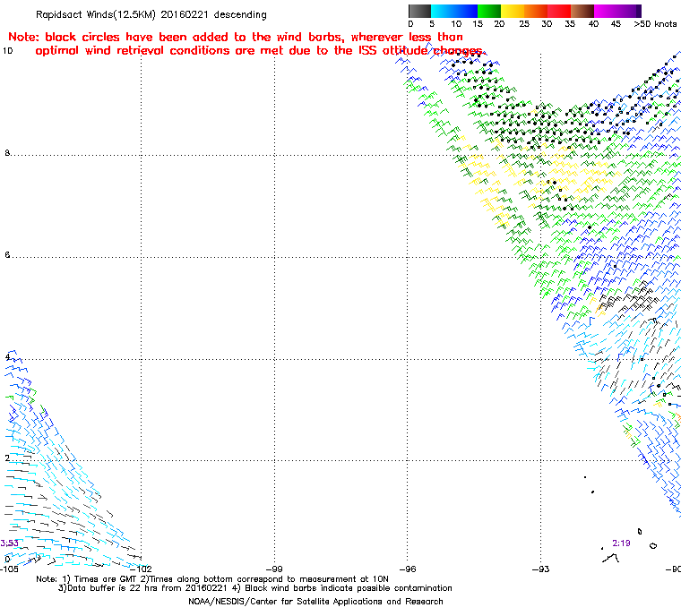
Task: Click the green 15-20 knots legend segment
Action: [489, 11]
